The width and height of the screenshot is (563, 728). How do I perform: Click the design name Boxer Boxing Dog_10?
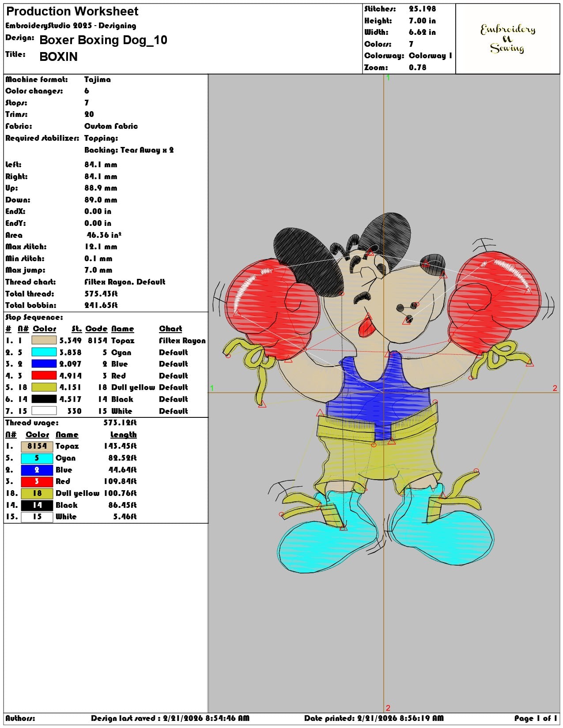point(103,40)
